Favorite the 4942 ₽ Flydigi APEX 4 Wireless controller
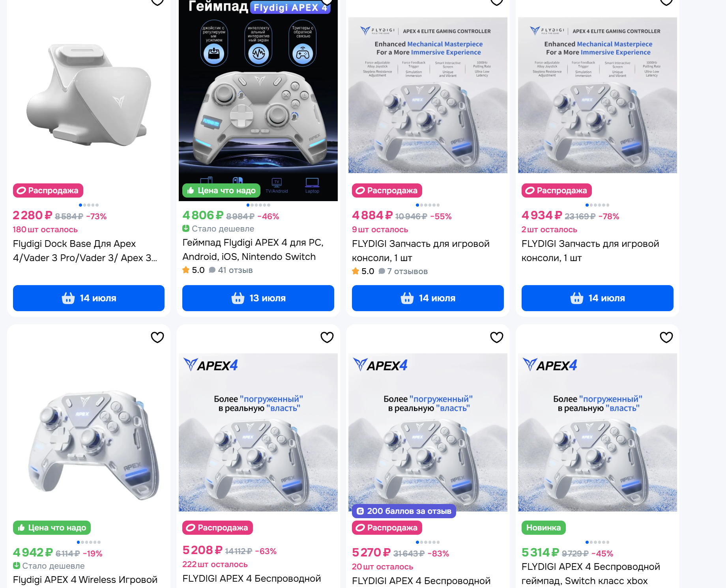726x588 pixels. (x=157, y=337)
